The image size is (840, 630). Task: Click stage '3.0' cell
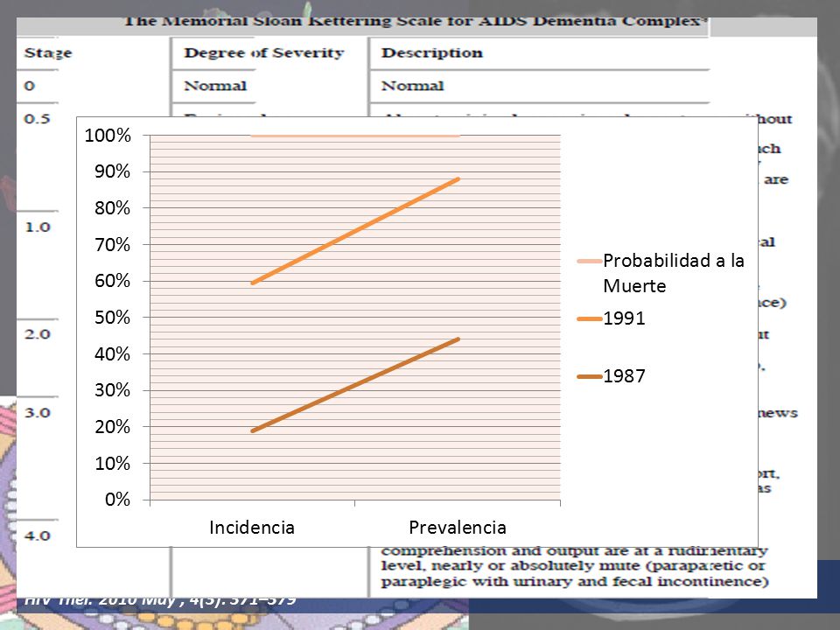click(37, 412)
